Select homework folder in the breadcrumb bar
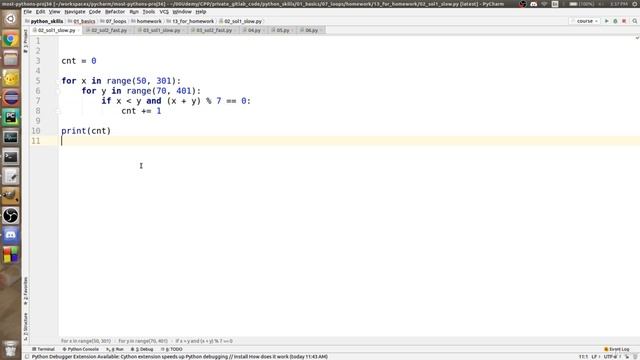This screenshot has height=360, width=640. 147,21
